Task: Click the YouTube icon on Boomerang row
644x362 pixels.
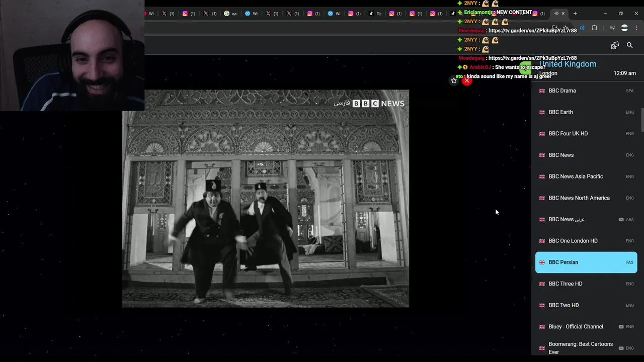Action: click(x=621, y=348)
